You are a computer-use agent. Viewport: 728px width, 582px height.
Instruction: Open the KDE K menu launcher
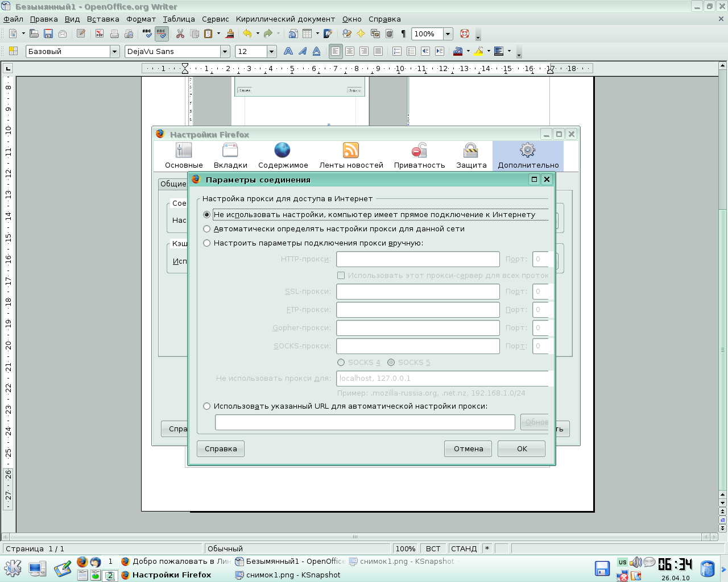pos(13,568)
